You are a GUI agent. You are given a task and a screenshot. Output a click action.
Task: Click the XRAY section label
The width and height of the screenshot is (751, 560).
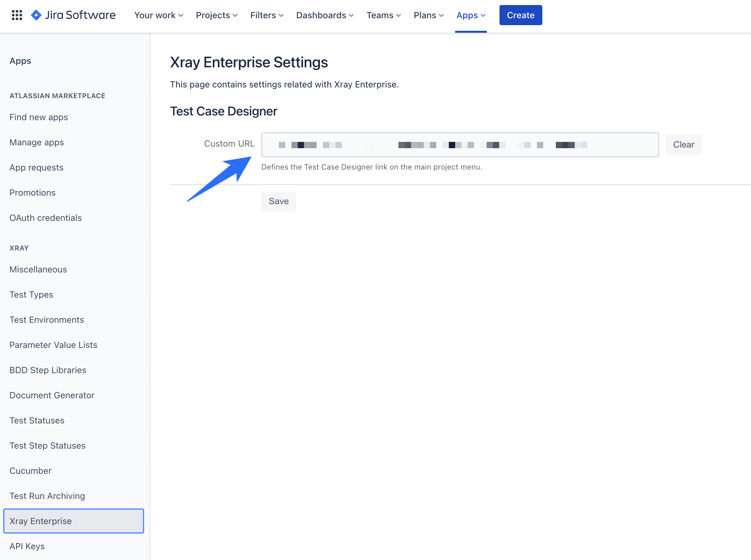point(19,248)
